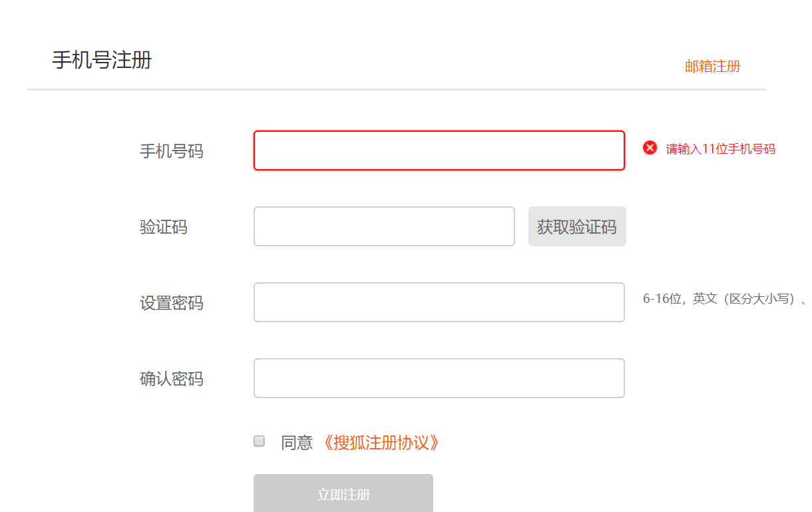Click the 设置密码 password field
This screenshot has width=812, height=512.
click(x=439, y=302)
